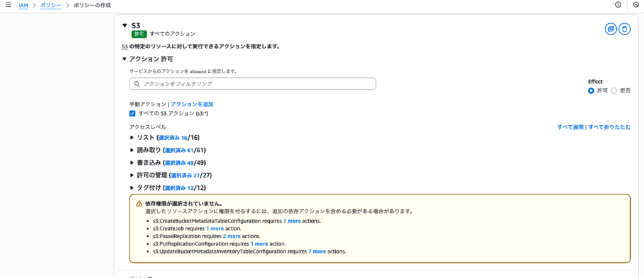Select the 拒否 effect radio button
Image resolution: width=644 pixels, height=278 pixels.
pyautogui.click(x=614, y=91)
